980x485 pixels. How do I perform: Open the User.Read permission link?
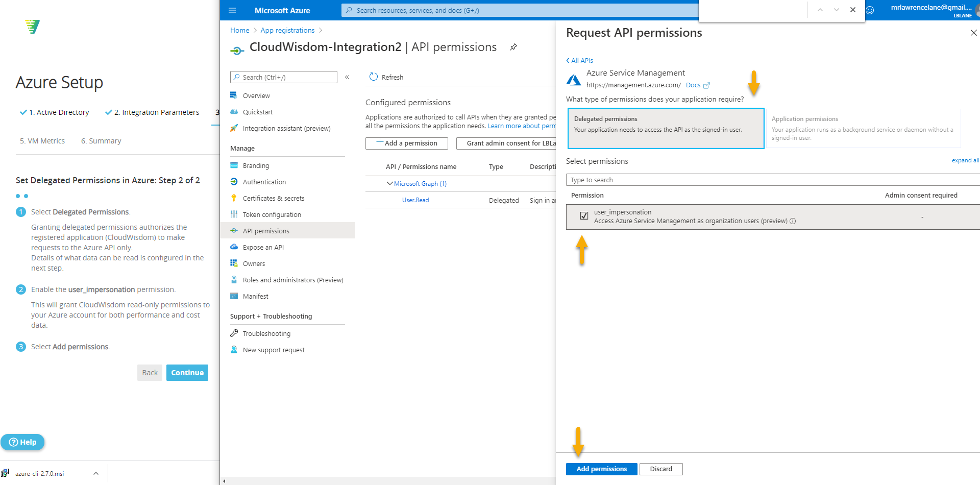point(415,200)
